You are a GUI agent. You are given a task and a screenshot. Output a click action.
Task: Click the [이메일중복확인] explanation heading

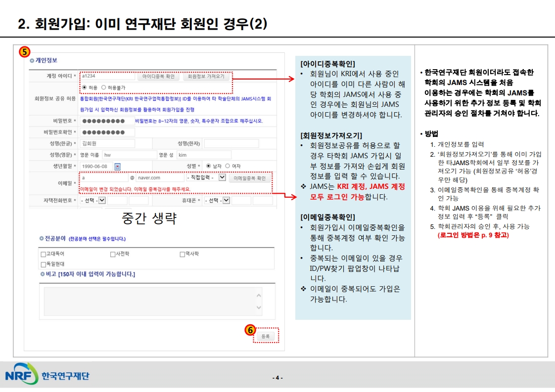328,217
